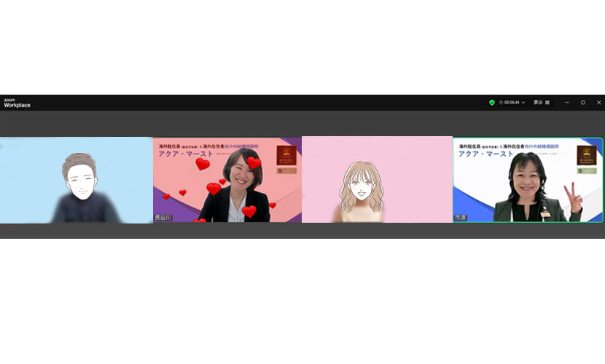Select the female illustrated avatar on pink tile
The width and height of the screenshot is (605, 364).
tap(377, 180)
